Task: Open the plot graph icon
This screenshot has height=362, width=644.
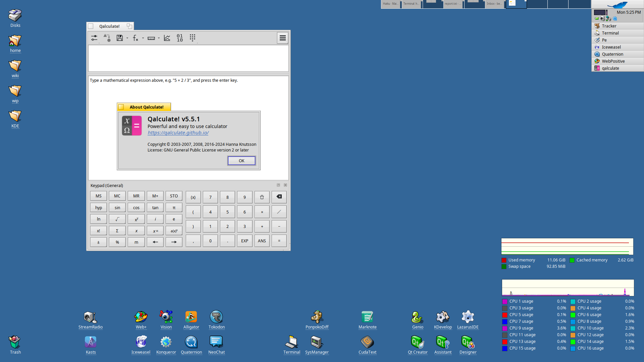Action: tap(167, 38)
